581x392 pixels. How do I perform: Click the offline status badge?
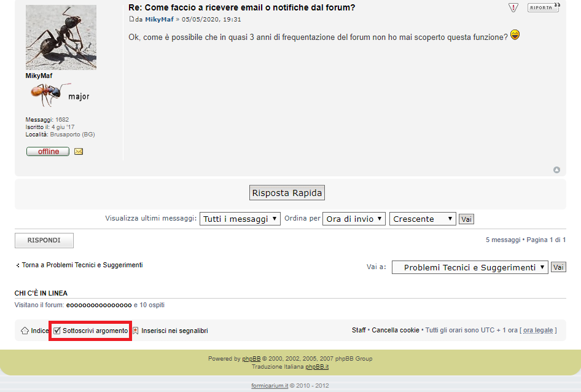coord(48,151)
